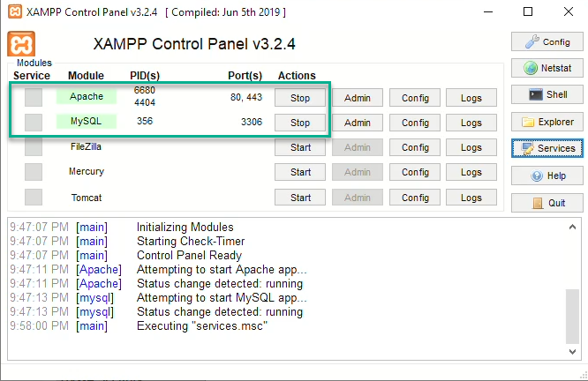588x381 pixels.
Task: Open the Apache Config menu
Action: [415, 98]
